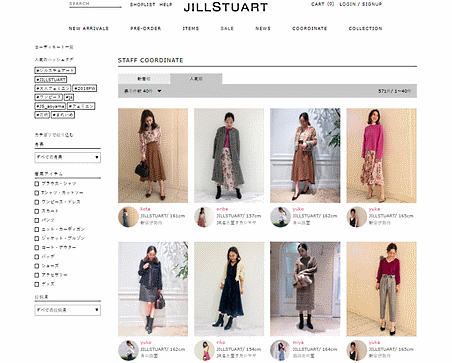The width and height of the screenshot is (452, 363).
Task: Open the HELP link
Action: [x=166, y=4]
